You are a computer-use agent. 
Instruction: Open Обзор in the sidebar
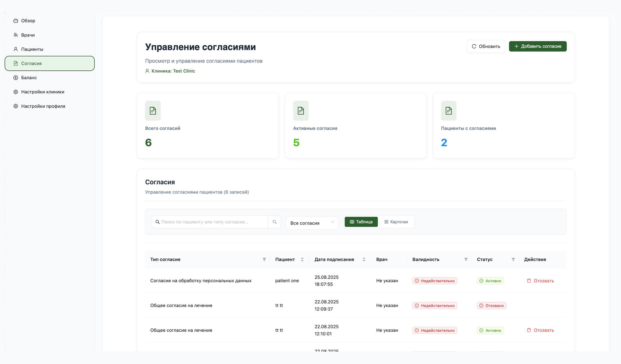tap(28, 21)
